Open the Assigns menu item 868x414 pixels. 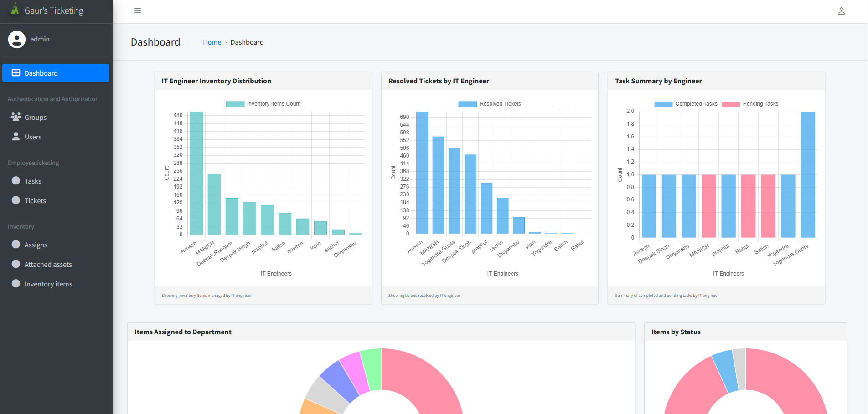point(36,245)
